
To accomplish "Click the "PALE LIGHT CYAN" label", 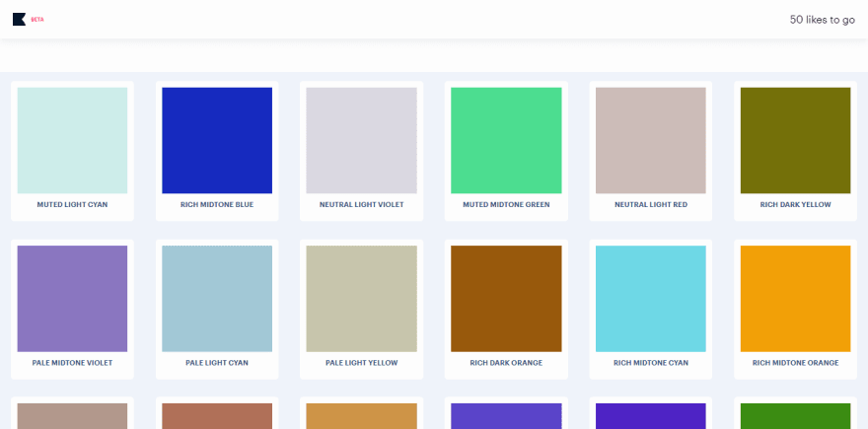I will point(217,363).
